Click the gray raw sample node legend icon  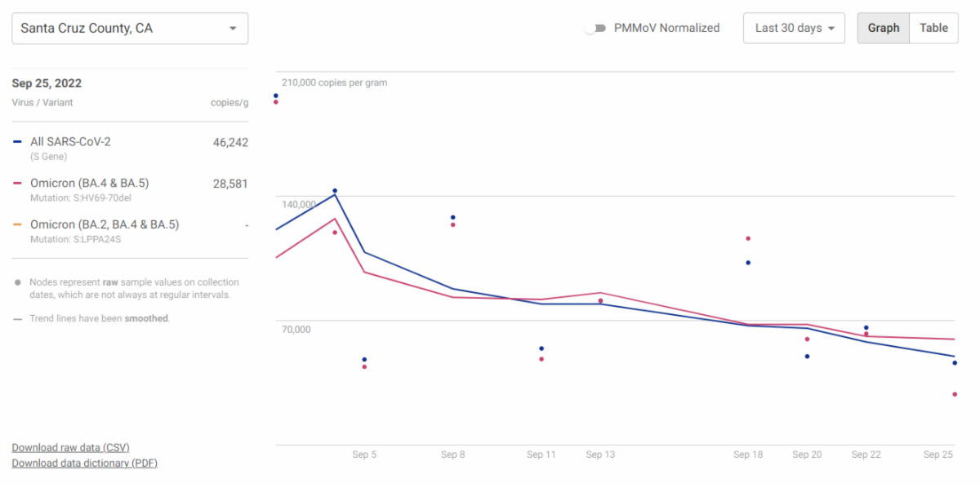[x=18, y=282]
